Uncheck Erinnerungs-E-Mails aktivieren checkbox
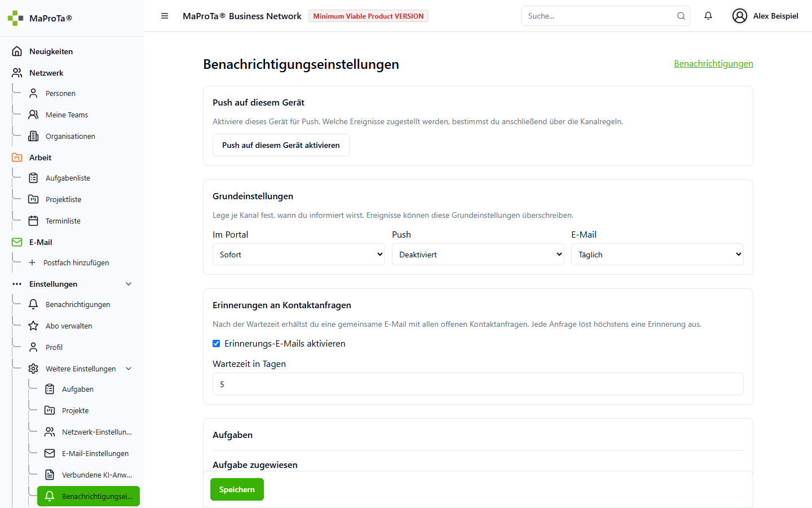The image size is (812, 508). (216, 343)
